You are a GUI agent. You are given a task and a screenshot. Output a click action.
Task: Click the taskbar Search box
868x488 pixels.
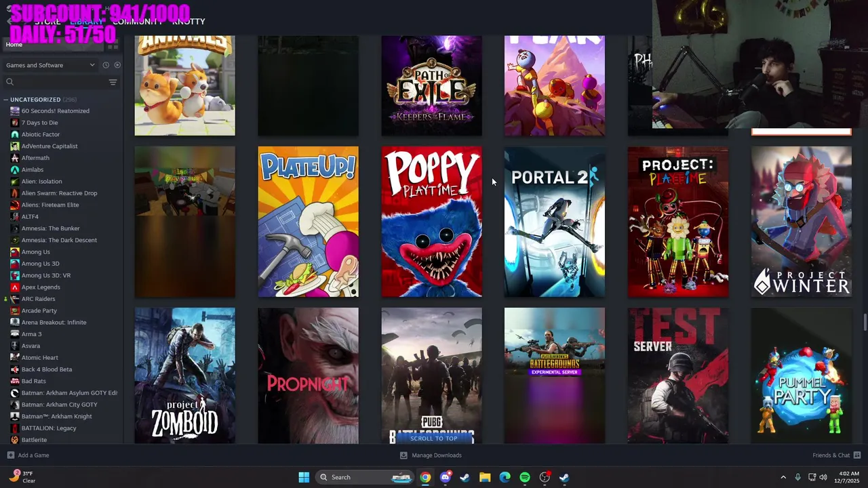pos(365,477)
